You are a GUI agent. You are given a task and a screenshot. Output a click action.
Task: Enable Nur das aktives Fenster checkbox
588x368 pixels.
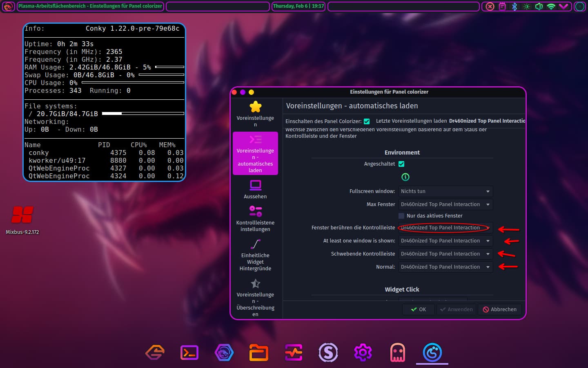point(401,216)
